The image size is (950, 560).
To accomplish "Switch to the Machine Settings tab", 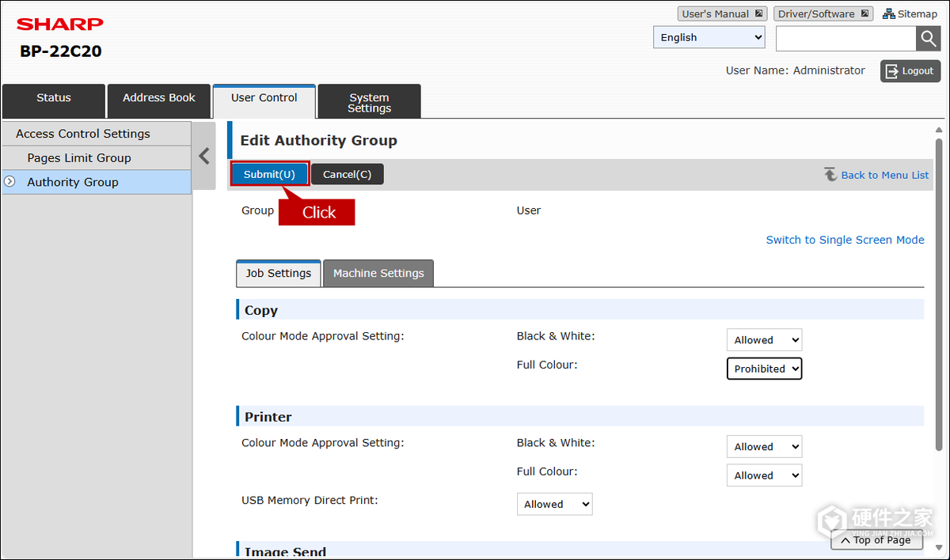I will pyautogui.click(x=378, y=273).
